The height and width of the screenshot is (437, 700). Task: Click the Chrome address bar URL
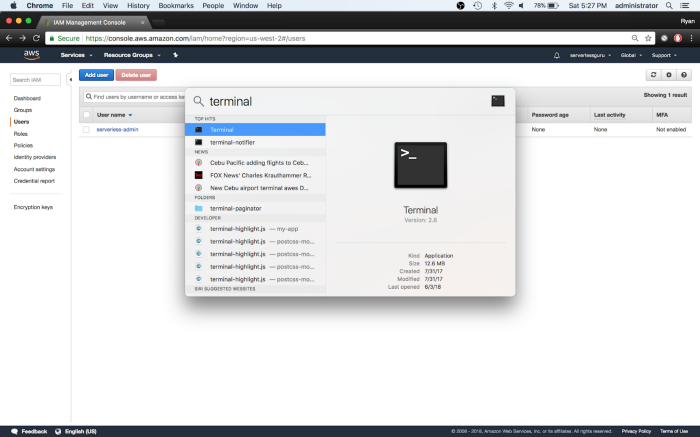tap(195, 38)
